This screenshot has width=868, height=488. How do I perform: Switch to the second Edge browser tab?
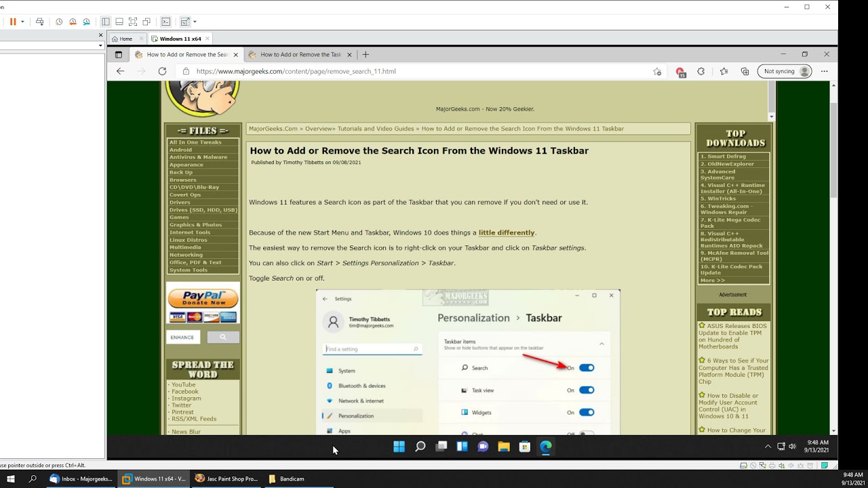301,54
